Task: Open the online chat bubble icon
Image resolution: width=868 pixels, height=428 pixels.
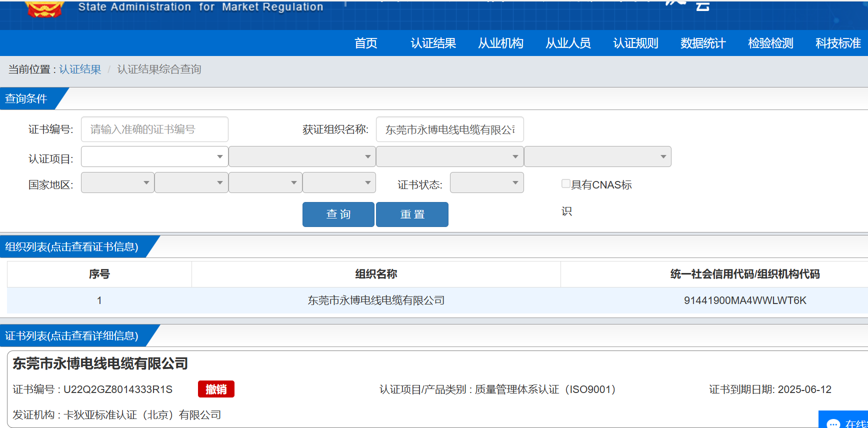Action: (x=833, y=423)
